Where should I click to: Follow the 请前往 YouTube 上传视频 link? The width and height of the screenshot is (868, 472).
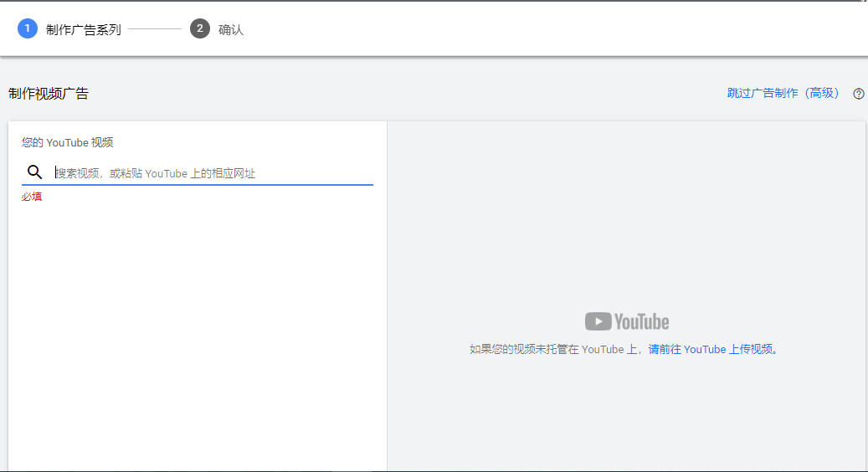[x=711, y=349]
